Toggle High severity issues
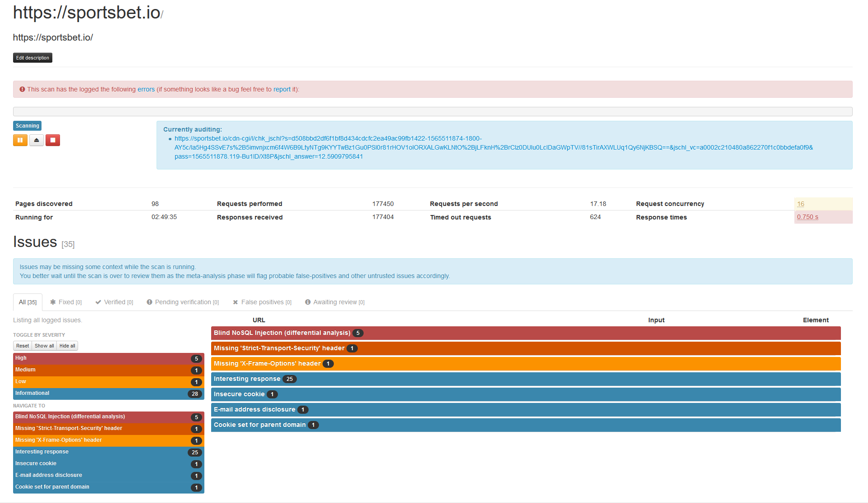 click(109, 359)
